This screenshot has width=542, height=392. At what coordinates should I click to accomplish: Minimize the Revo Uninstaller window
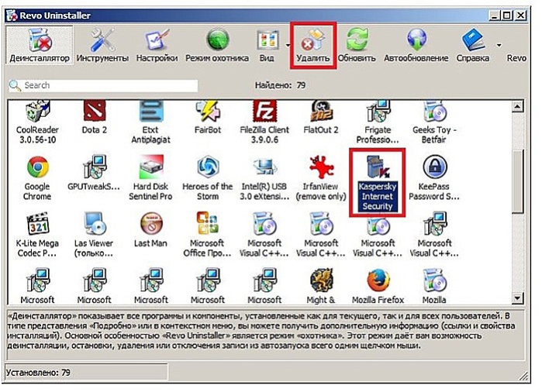click(495, 15)
